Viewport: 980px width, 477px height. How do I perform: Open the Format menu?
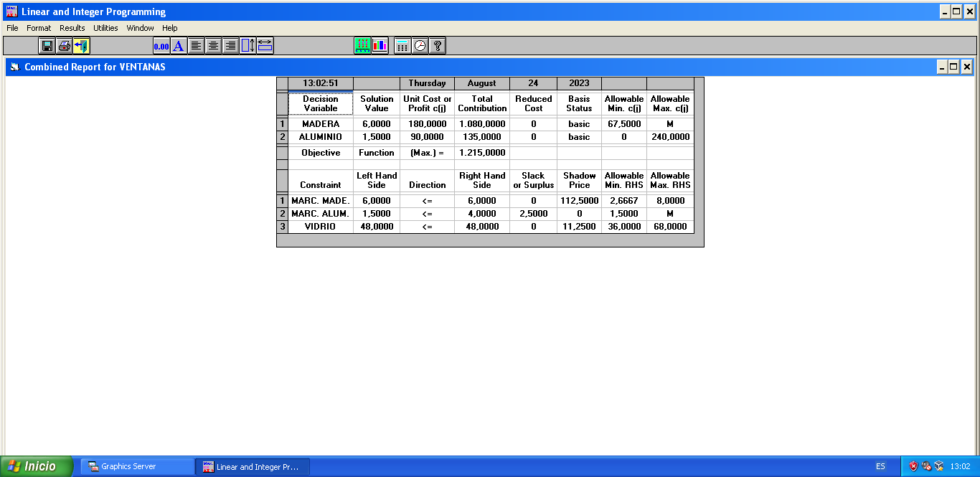pyautogui.click(x=39, y=28)
